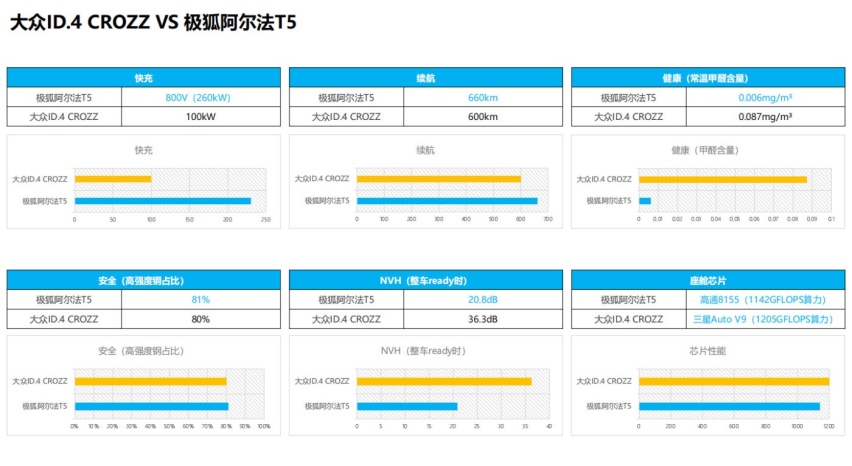Select 极狐阿尔法T5 row label in 健康 table

(x=628, y=98)
